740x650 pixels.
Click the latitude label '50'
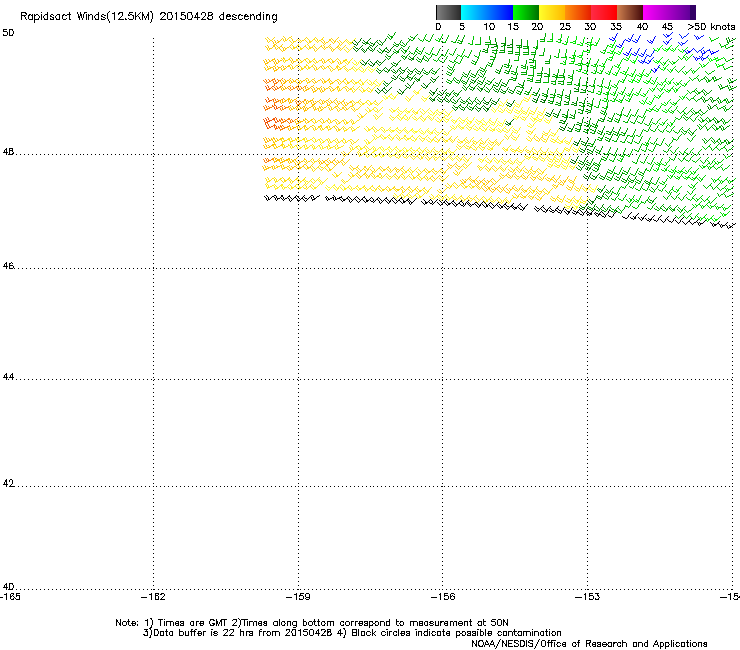click(8, 33)
